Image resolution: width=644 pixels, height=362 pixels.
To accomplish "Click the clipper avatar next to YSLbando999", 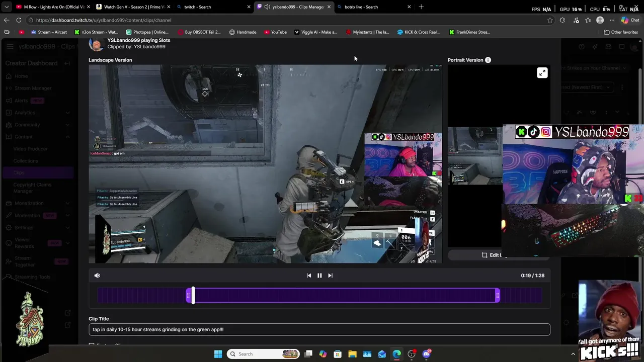I will pyautogui.click(x=96, y=44).
